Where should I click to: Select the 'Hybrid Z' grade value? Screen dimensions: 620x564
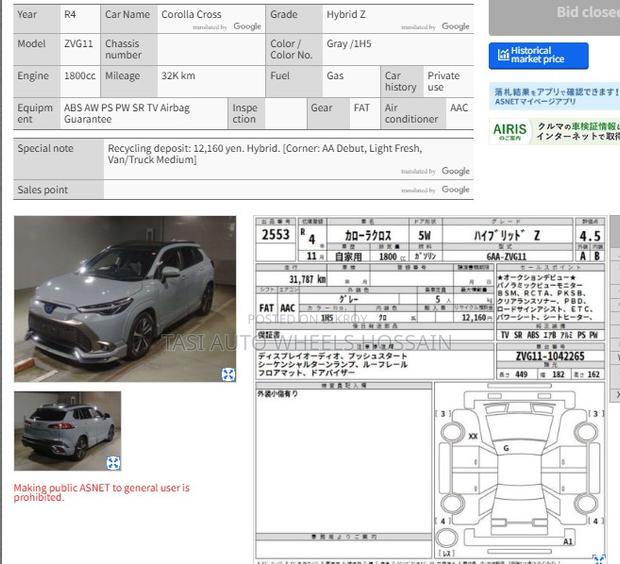point(346,15)
